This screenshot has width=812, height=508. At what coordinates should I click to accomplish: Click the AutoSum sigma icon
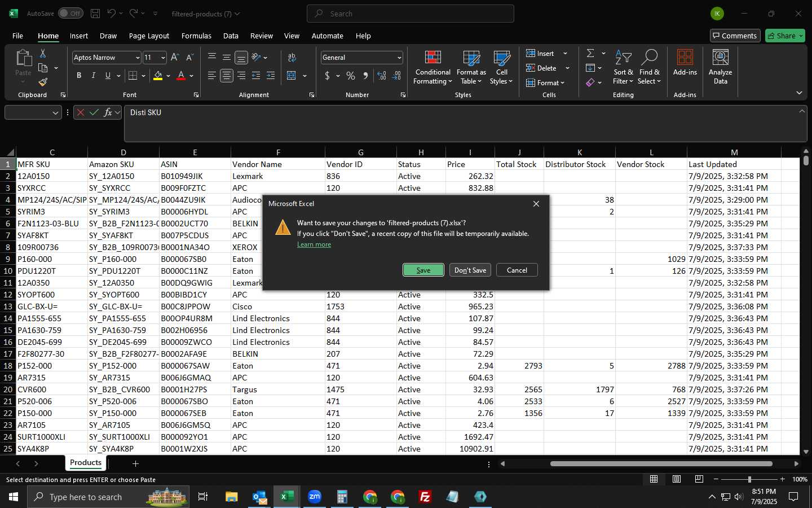(x=590, y=53)
